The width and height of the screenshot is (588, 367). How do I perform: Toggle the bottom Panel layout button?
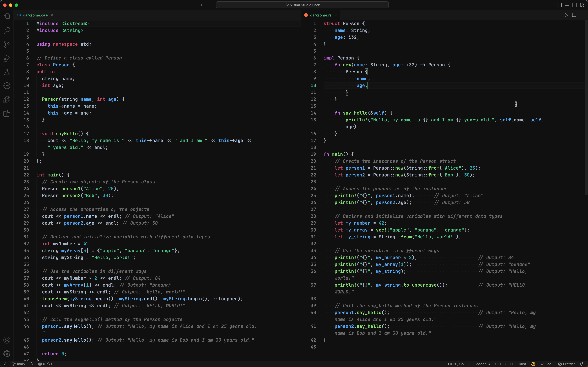click(567, 5)
